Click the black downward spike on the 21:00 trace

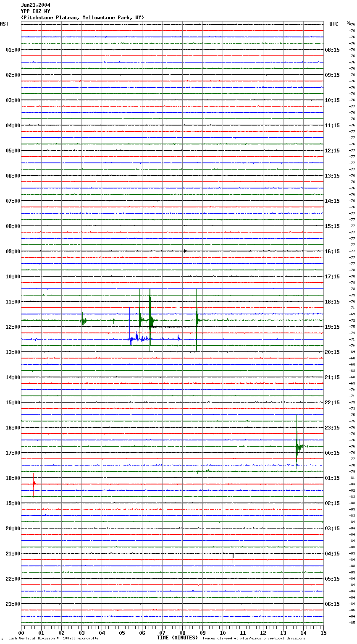click(x=233, y=558)
